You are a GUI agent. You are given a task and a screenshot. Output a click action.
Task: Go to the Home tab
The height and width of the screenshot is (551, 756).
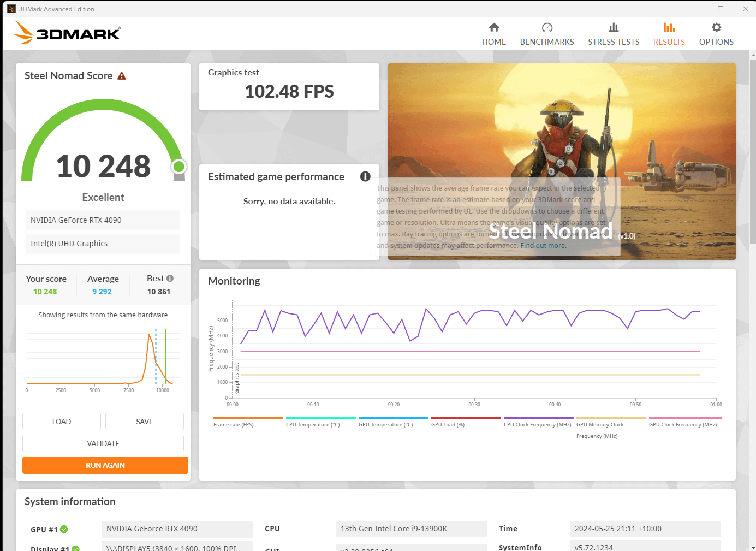pos(494,34)
